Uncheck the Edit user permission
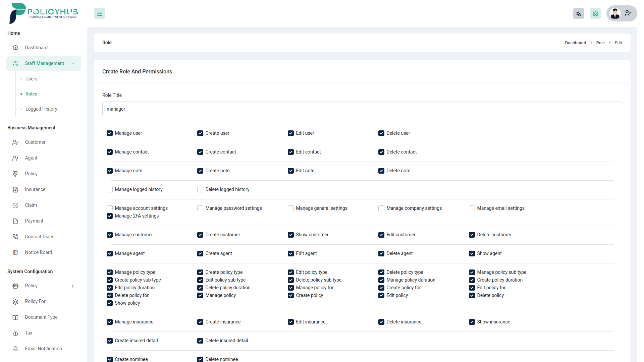 pos(290,133)
